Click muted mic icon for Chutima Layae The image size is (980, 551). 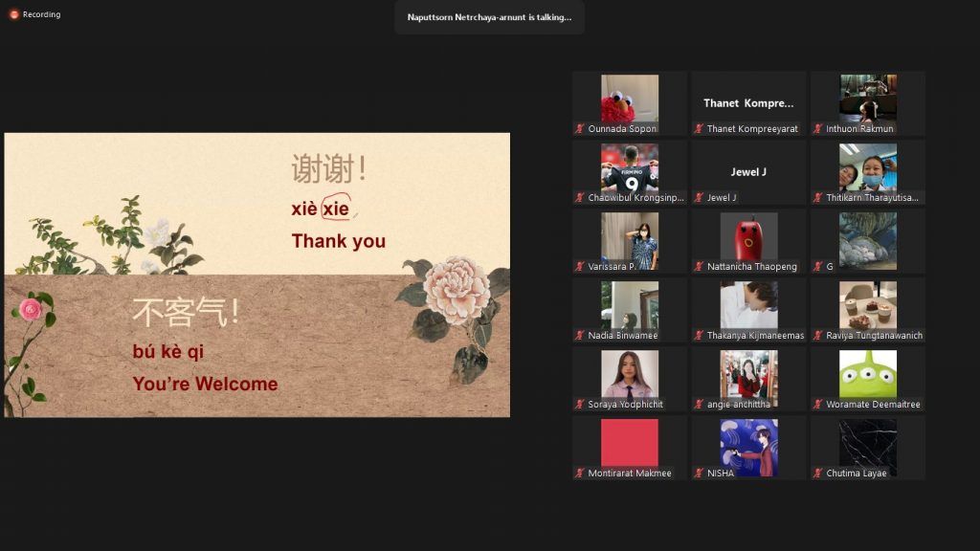pos(818,474)
